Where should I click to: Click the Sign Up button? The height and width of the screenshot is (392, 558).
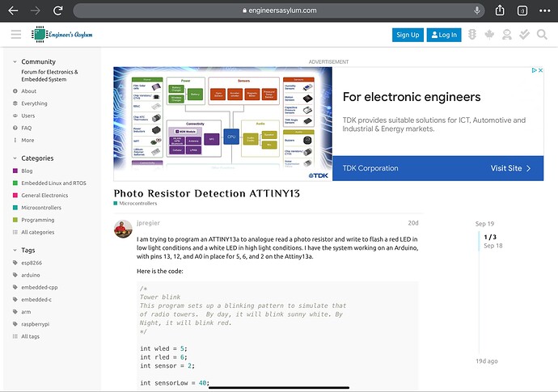[408, 35]
